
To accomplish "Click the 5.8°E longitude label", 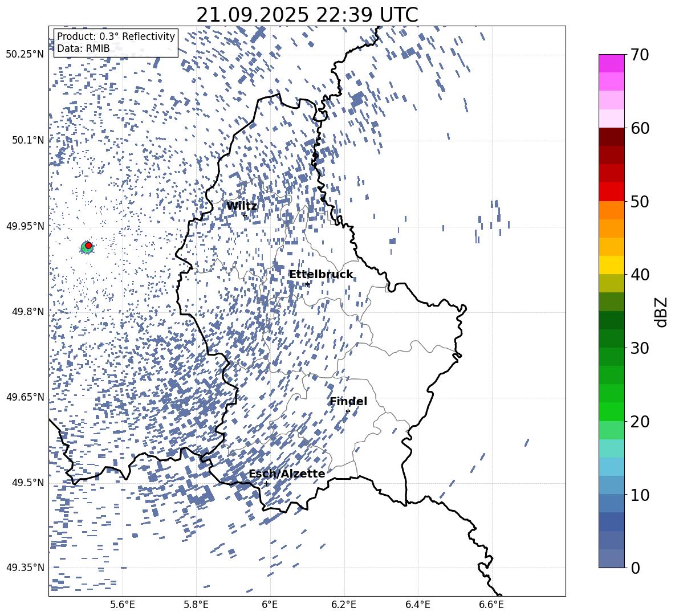I will click(196, 605).
